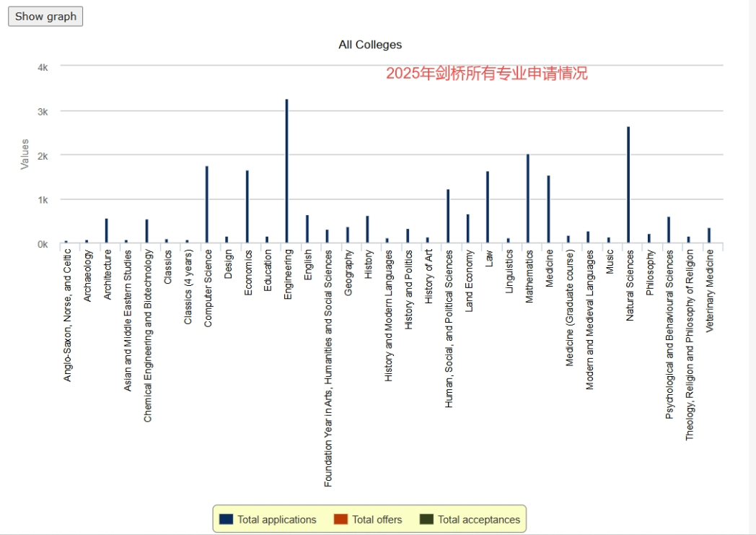Viewport: 756px width, 535px height.
Task: Click the 'Anglo-Saxon, Norse, and Celtic' axis label
Action: point(67,316)
